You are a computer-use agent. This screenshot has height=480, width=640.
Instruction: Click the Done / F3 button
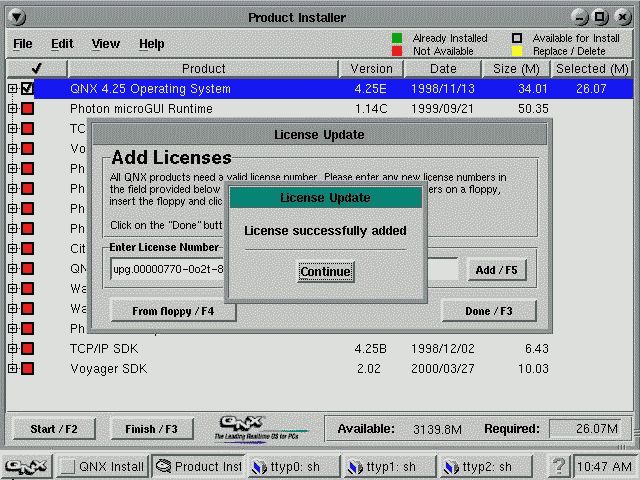tap(488, 311)
